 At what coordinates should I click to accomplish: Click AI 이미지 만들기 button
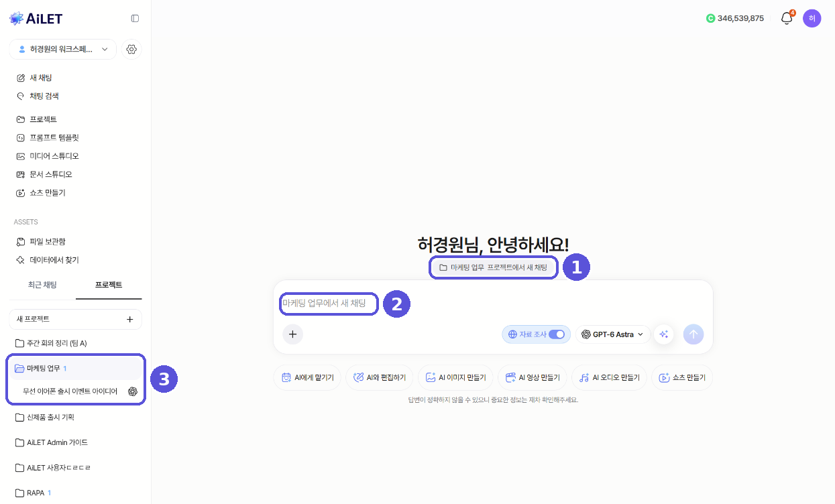coord(455,377)
